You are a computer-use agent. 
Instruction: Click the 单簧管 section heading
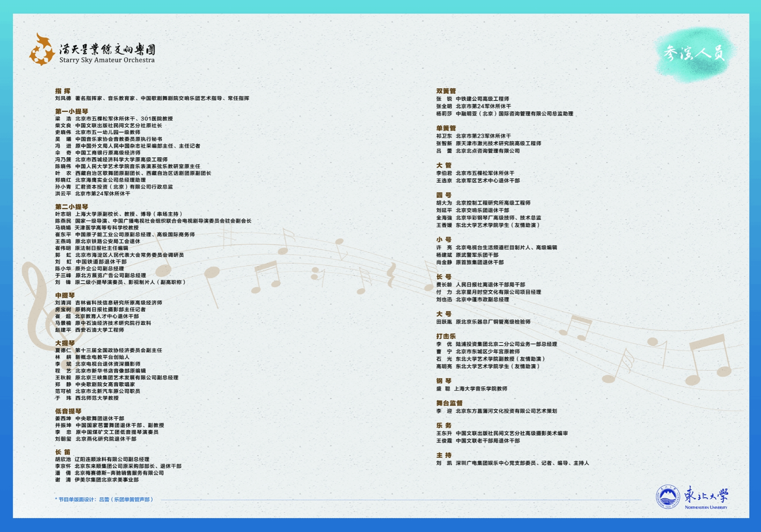[x=446, y=128]
